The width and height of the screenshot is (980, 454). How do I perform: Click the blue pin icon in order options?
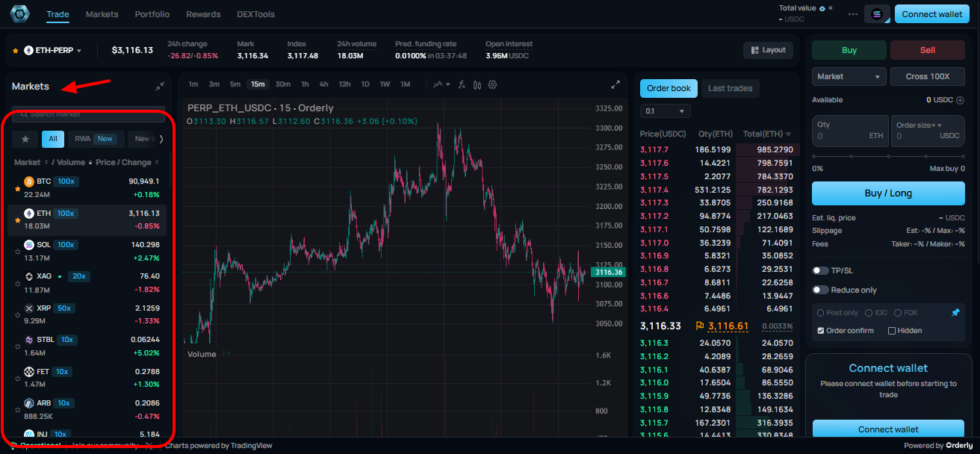click(956, 312)
